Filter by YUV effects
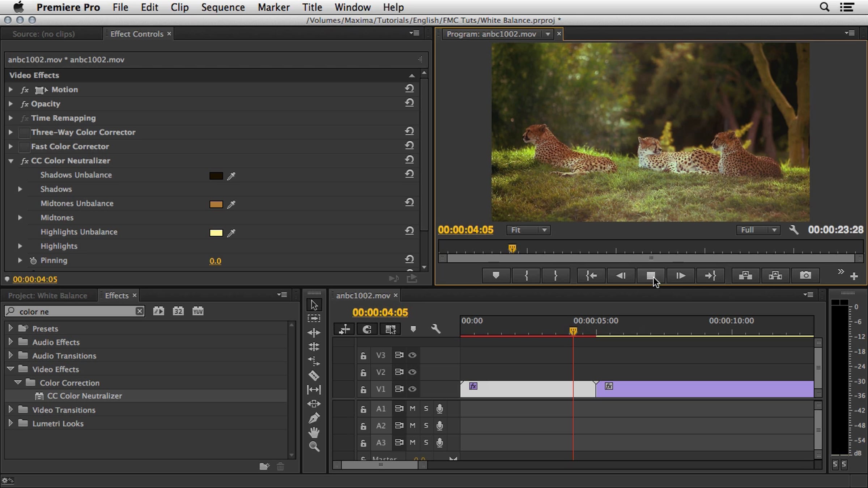Viewport: 868px width, 488px height. (198, 311)
